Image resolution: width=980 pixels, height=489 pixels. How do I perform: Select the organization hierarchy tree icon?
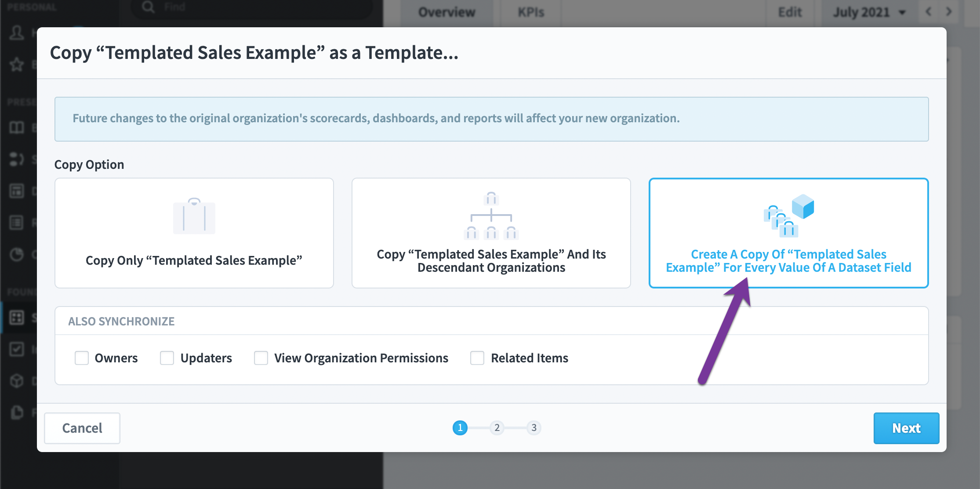491,215
